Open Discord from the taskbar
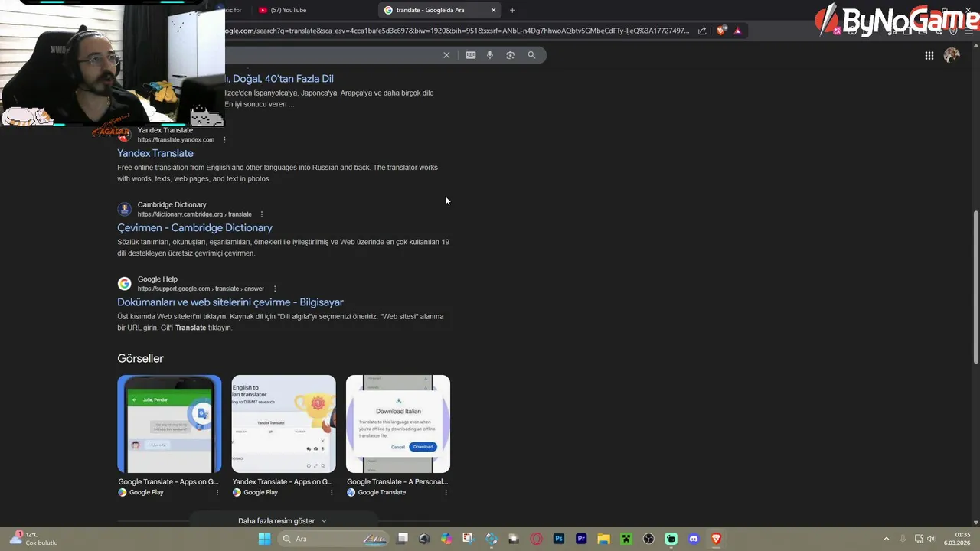This screenshot has width=980, height=551. click(x=694, y=539)
